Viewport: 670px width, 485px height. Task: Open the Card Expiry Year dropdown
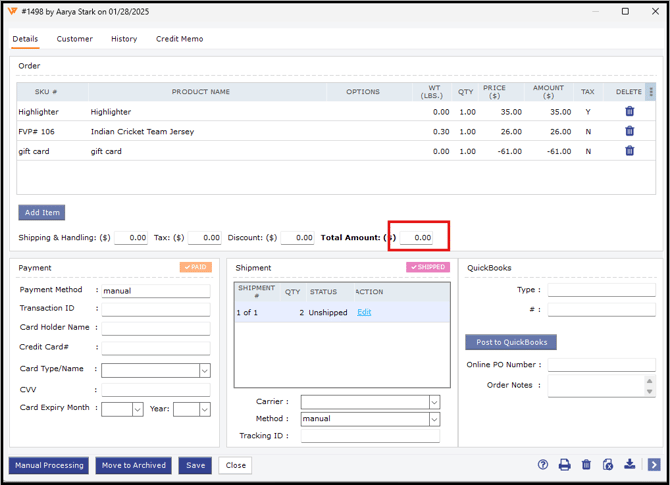(204, 409)
